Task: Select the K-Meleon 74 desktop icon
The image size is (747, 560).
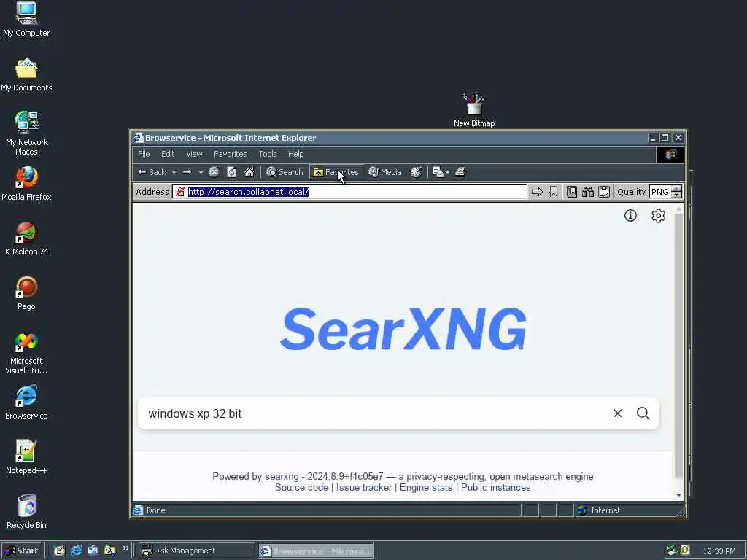Action: [x=27, y=238]
